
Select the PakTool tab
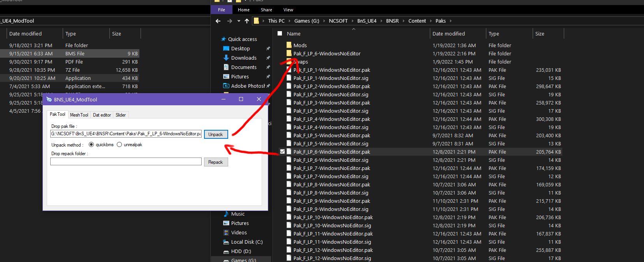point(58,114)
